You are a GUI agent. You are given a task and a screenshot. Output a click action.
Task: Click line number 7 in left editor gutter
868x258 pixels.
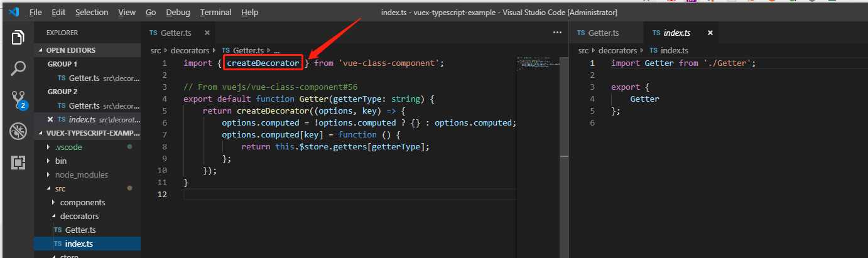(x=165, y=134)
